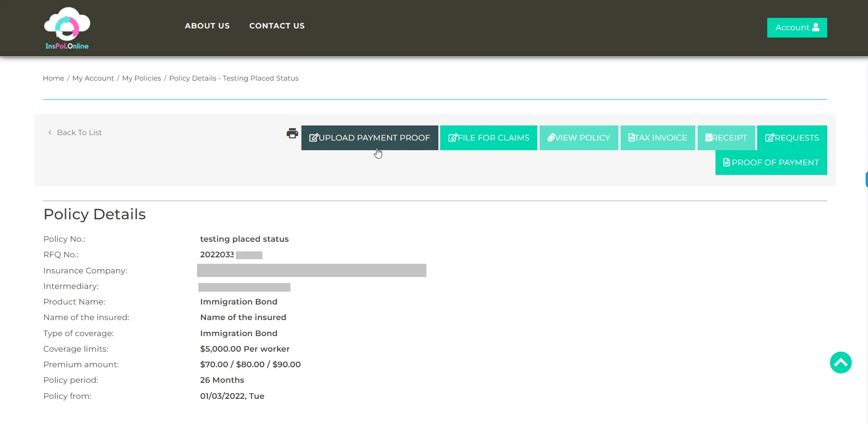Click the 'Policy Details' heading

[x=94, y=214]
